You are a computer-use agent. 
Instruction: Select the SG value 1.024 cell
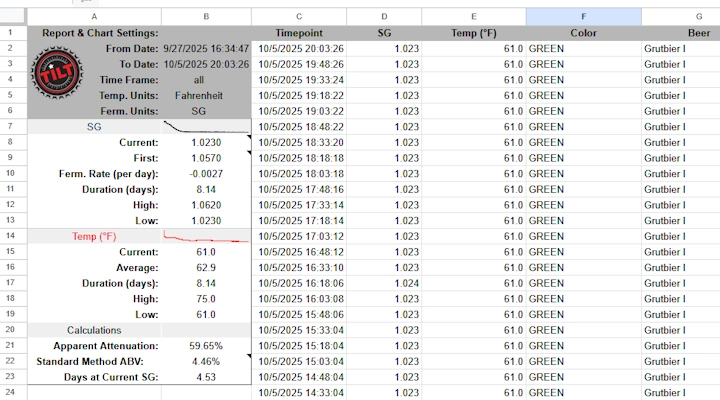tap(384, 283)
